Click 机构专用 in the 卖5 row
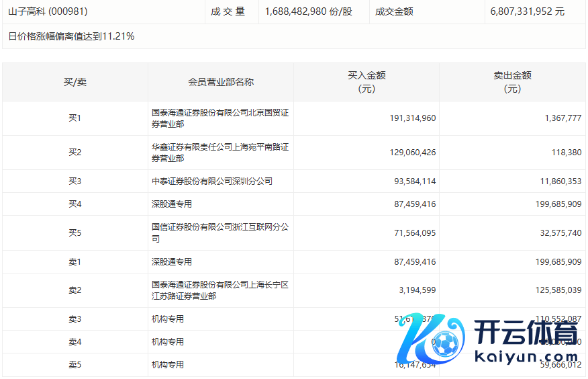Screen dimensions: 588x379 point(168,365)
